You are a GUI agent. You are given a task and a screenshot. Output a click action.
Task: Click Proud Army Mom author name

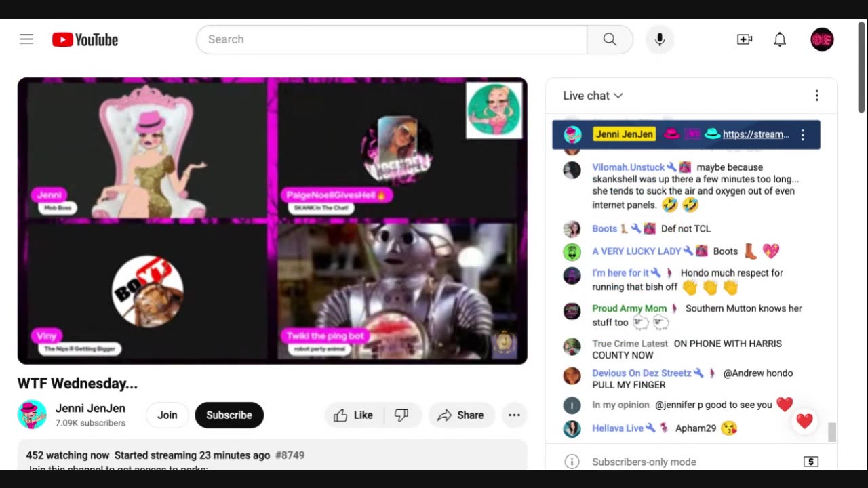(629, 308)
